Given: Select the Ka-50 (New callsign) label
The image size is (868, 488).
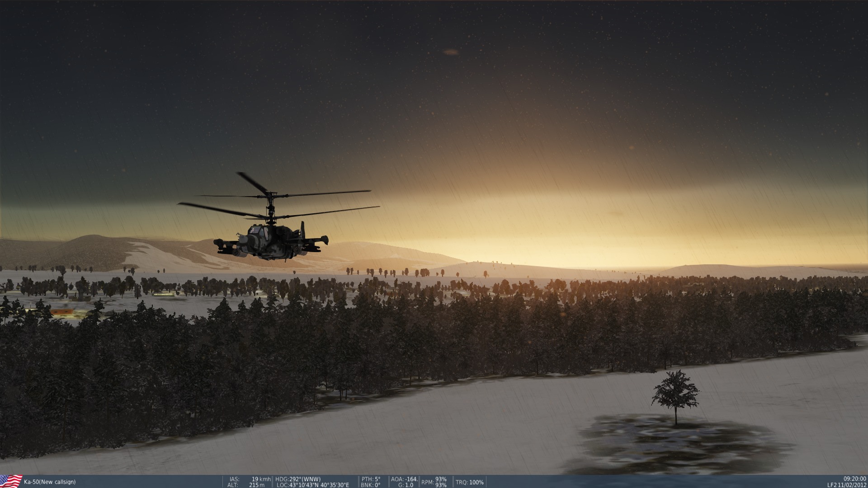Looking at the screenshot, I should pyautogui.click(x=50, y=482).
